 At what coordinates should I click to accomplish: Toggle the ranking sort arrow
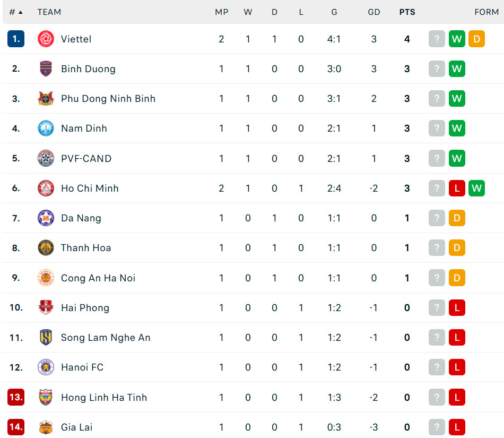[21, 12]
